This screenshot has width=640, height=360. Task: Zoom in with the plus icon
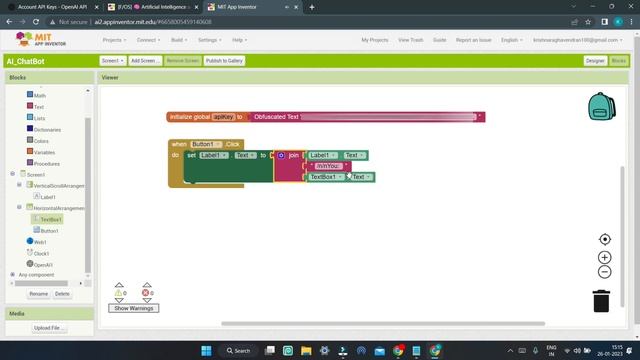(x=604, y=258)
